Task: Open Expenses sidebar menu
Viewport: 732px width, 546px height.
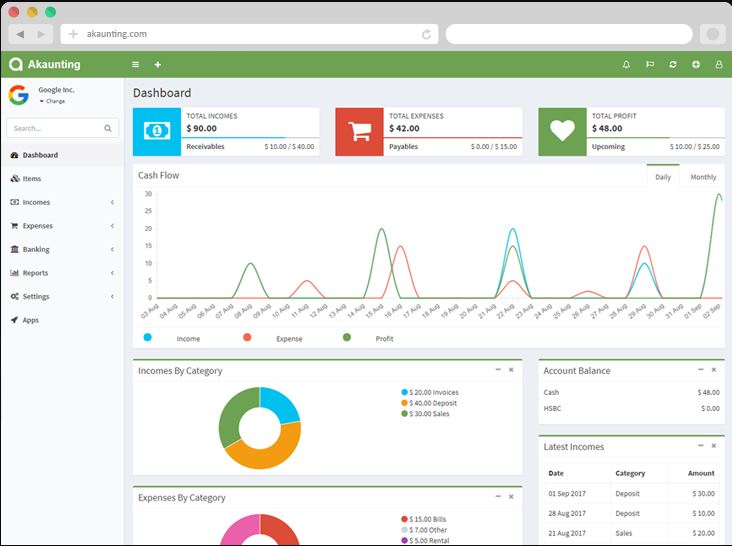Action: click(62, 225)
